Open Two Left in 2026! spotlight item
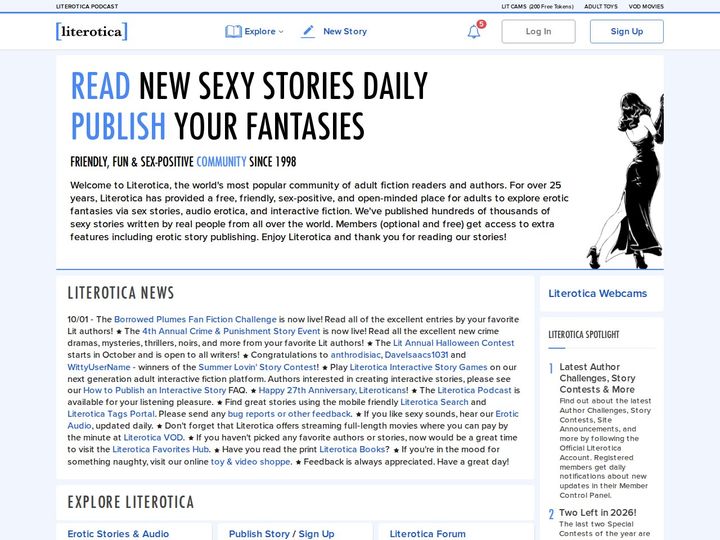This screenshot has height=540, width=720. (597, 512)
